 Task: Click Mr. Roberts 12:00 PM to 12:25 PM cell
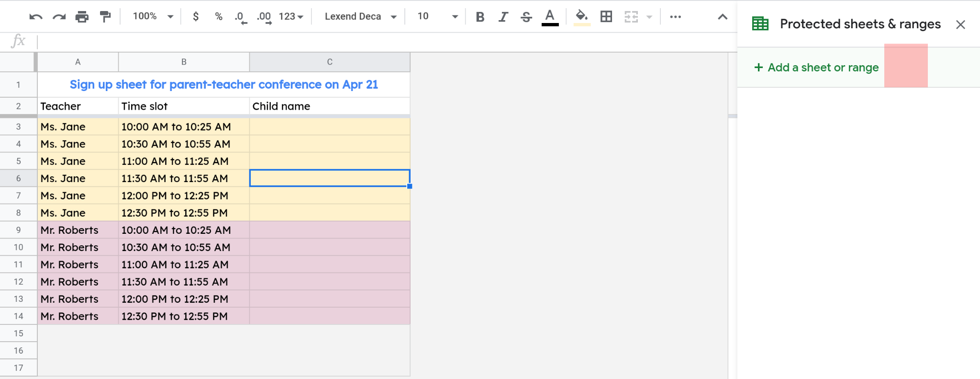184,299
